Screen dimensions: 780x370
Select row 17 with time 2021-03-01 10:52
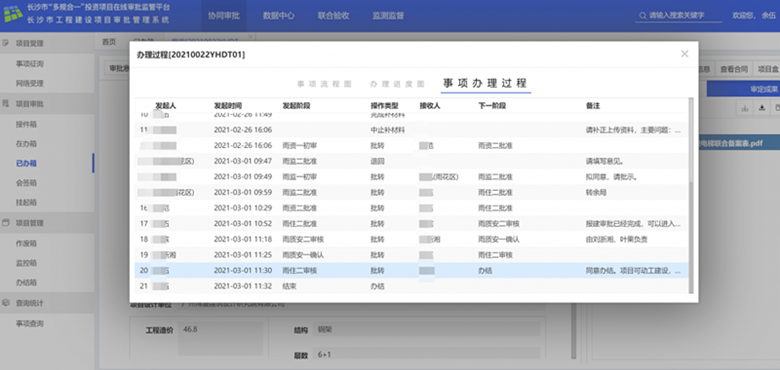click(411, 224)
